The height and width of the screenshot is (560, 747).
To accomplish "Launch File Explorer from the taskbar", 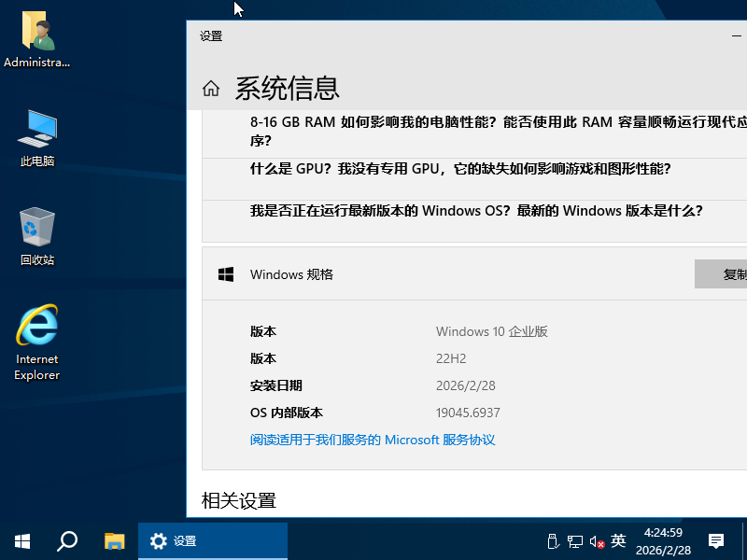I will pyautogui.click(x=114, y=540).
